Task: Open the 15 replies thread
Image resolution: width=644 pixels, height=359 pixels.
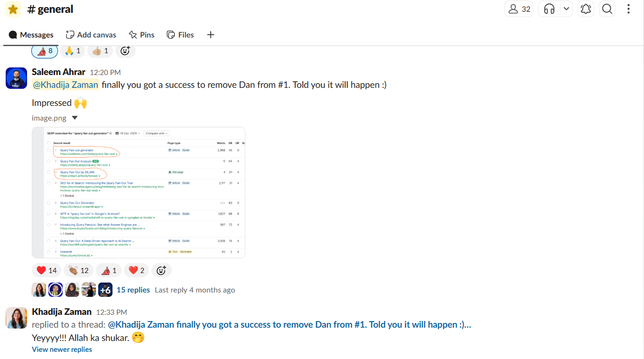Action: coord(133,290)
